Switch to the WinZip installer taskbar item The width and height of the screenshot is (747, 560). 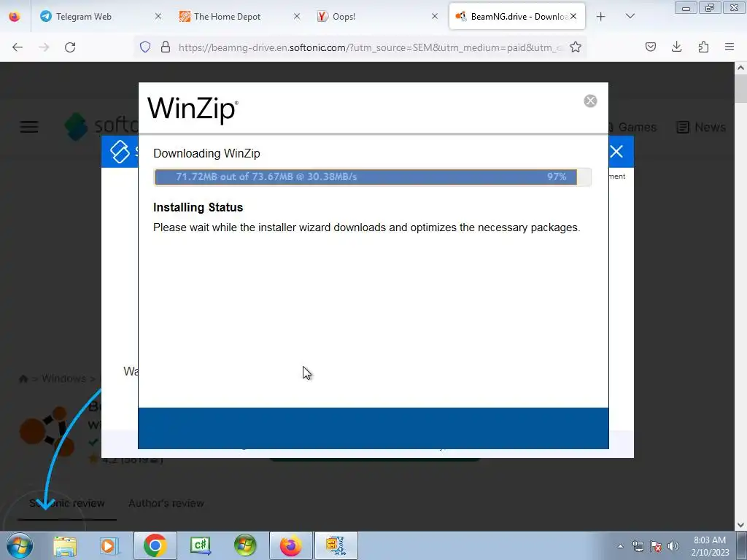[336, 545]
